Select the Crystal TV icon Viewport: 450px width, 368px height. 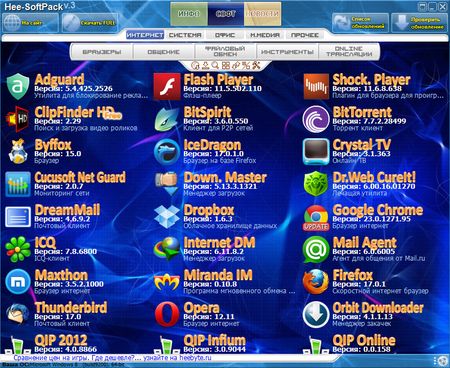(x=316, y=152)
